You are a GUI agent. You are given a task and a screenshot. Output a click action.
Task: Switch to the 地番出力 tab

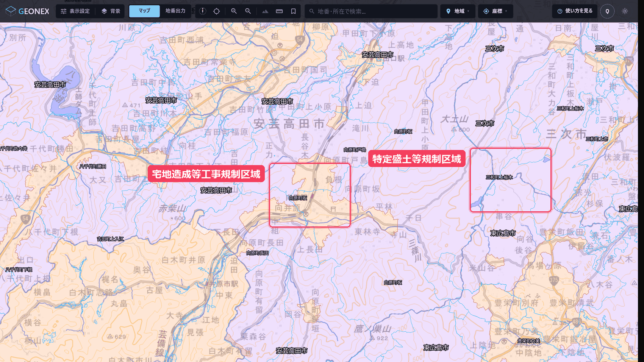point(175,11)
